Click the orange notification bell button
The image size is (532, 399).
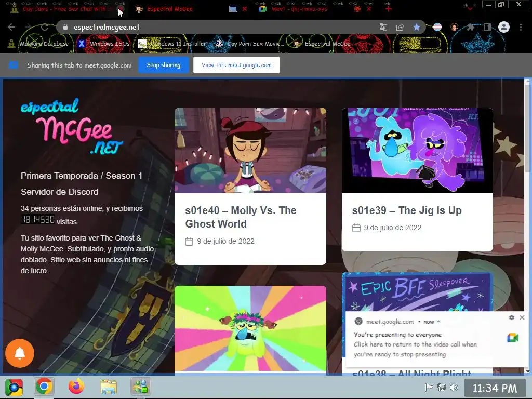20,353
